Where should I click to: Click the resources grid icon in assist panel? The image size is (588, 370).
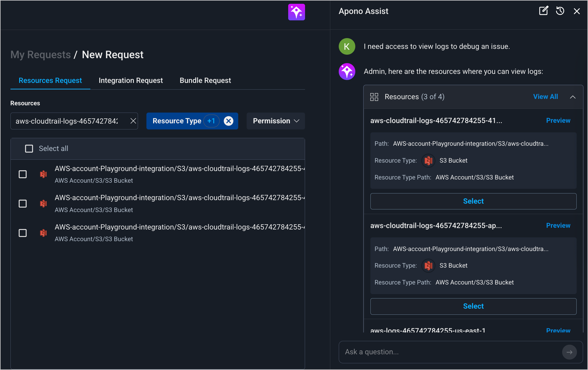pyautogui.click(x=374, y=97)
